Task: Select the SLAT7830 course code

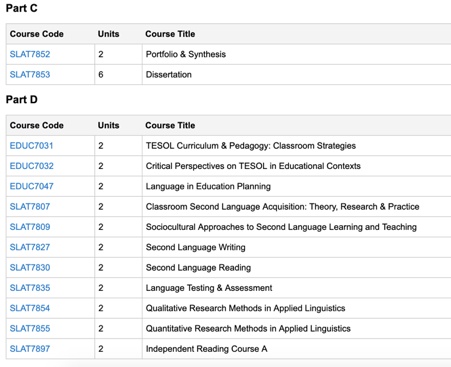Action: 30,268
